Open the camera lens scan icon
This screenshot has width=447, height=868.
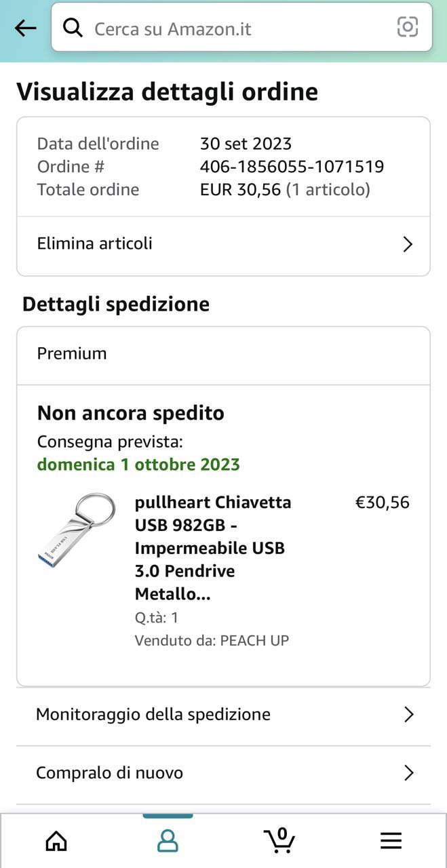point(407,27)
